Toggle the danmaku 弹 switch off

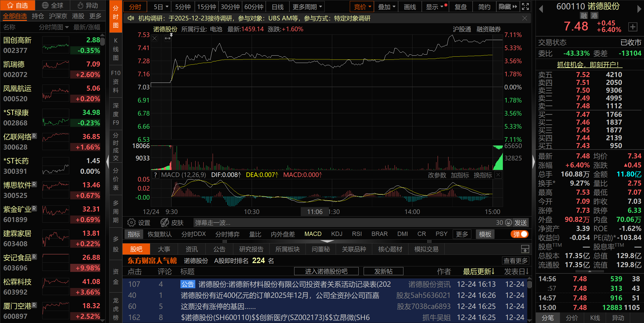[520, 234]
